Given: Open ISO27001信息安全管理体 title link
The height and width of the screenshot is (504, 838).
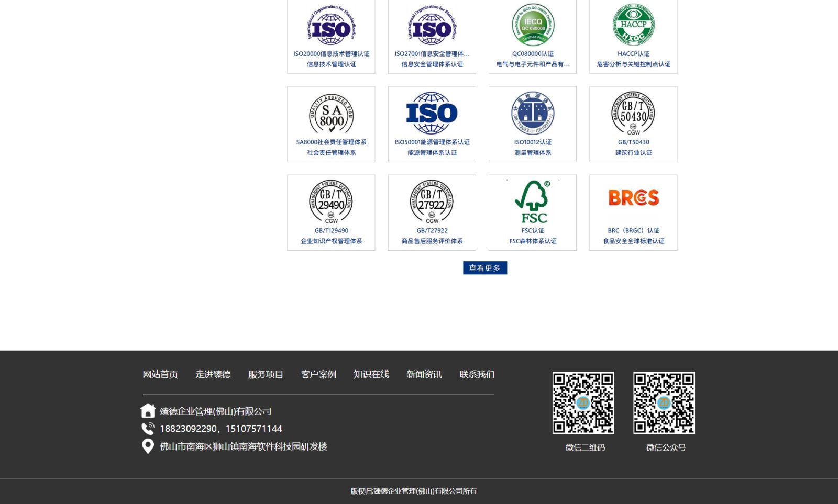Looking at the screenshot, I should pos(432,54).
